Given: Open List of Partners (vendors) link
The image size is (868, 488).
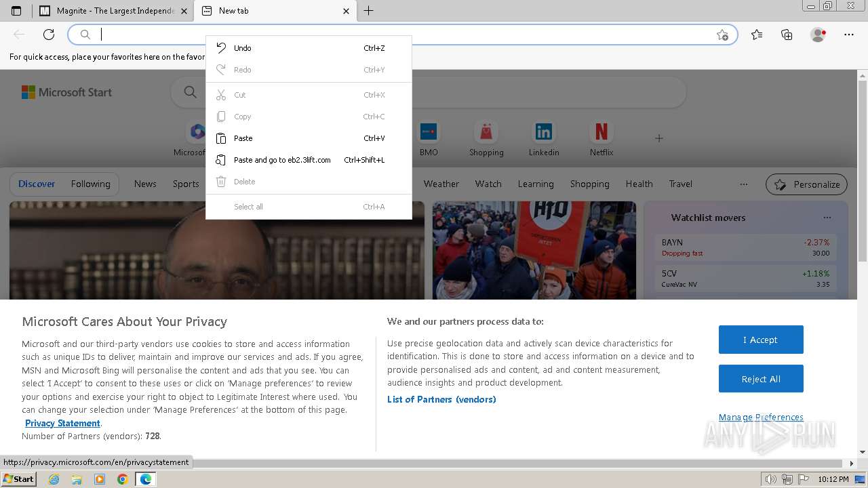Looking at the screenshot, I should pos(441,399).
